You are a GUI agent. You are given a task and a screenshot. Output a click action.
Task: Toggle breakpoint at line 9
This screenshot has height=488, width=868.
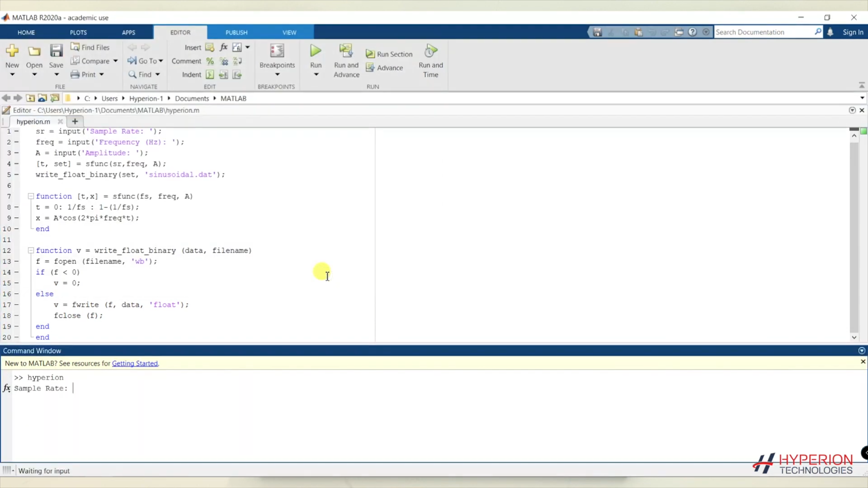point(16,218)
